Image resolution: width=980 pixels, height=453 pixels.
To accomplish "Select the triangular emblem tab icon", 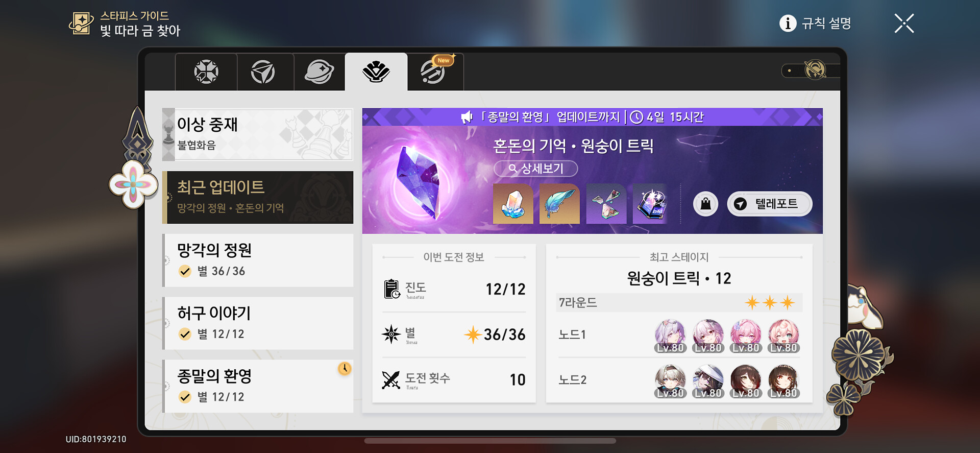I will click(263, 71).
